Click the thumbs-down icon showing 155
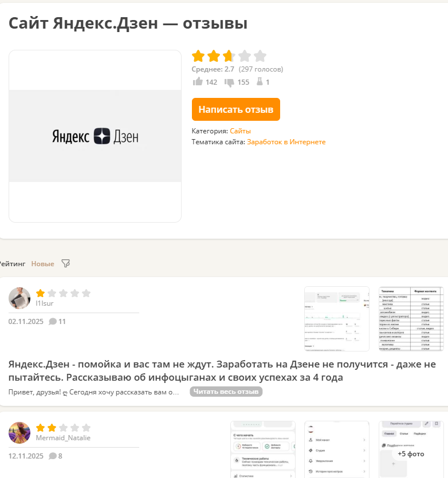 tap(229, 82)
